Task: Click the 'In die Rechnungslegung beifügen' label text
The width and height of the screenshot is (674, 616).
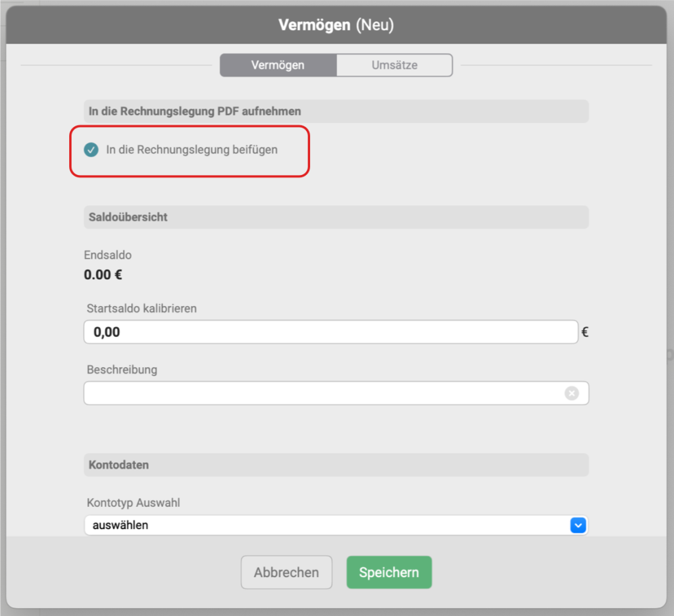Action: tap(192, 150)
